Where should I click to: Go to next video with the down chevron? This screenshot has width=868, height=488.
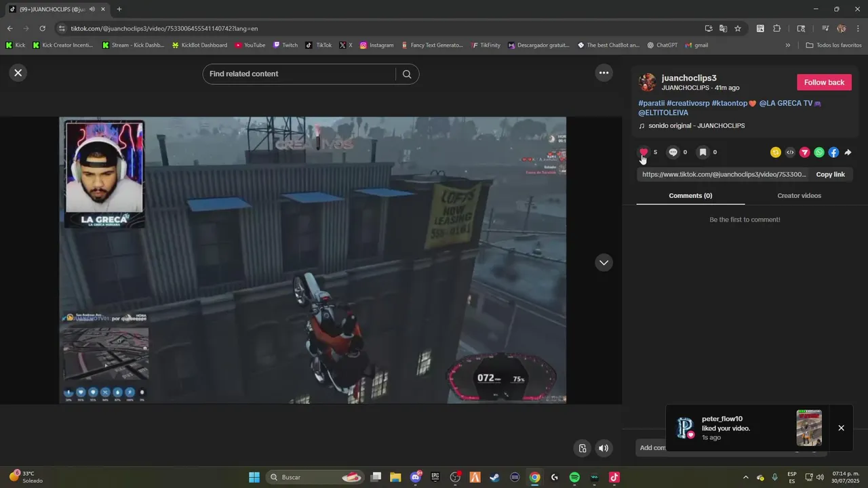604,262
